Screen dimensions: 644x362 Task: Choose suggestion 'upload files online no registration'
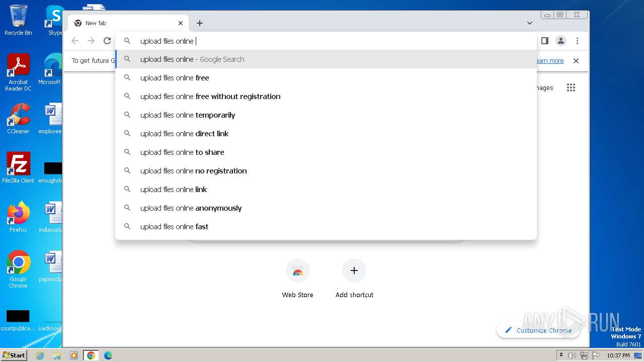[x=326, y=171]
